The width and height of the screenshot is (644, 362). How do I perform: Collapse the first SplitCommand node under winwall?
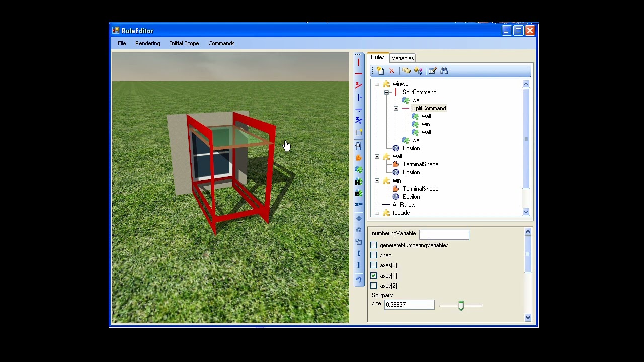tap(386, 92)
